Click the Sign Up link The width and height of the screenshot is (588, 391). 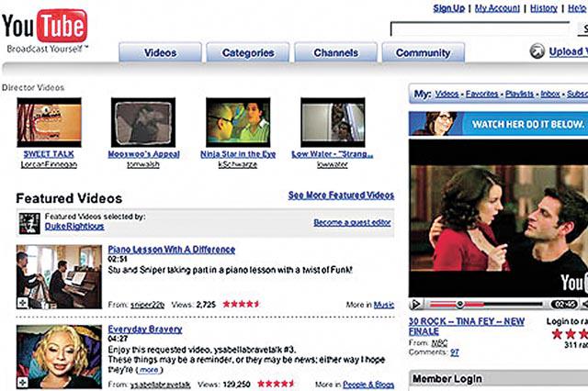point(449,8)
